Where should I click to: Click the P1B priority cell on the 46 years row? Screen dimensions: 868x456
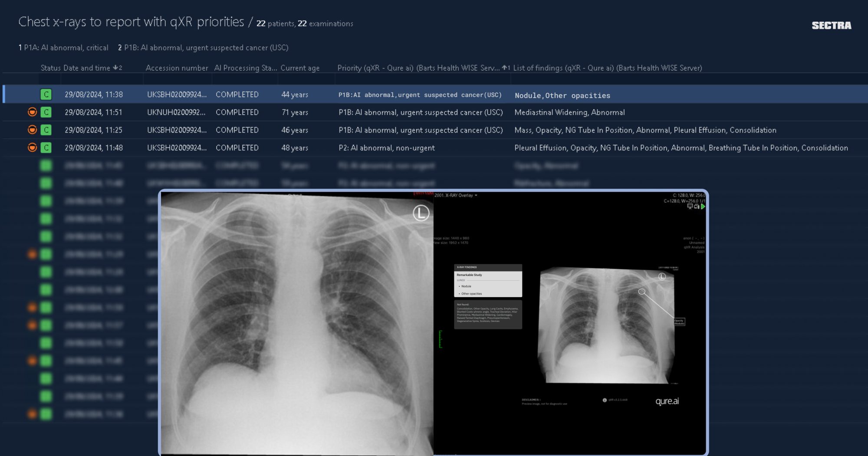[x=421, y=130]
